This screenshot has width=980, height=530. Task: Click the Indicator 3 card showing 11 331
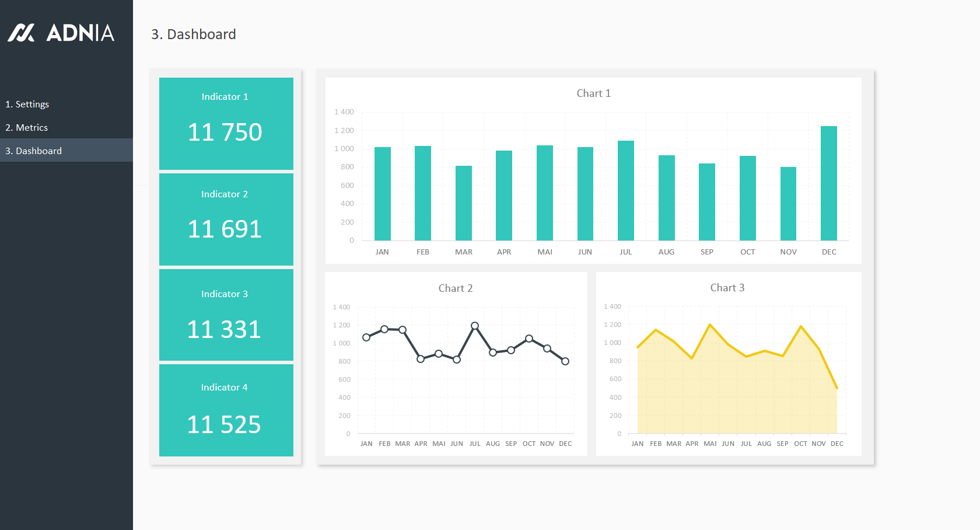click(x=226, y=315)
